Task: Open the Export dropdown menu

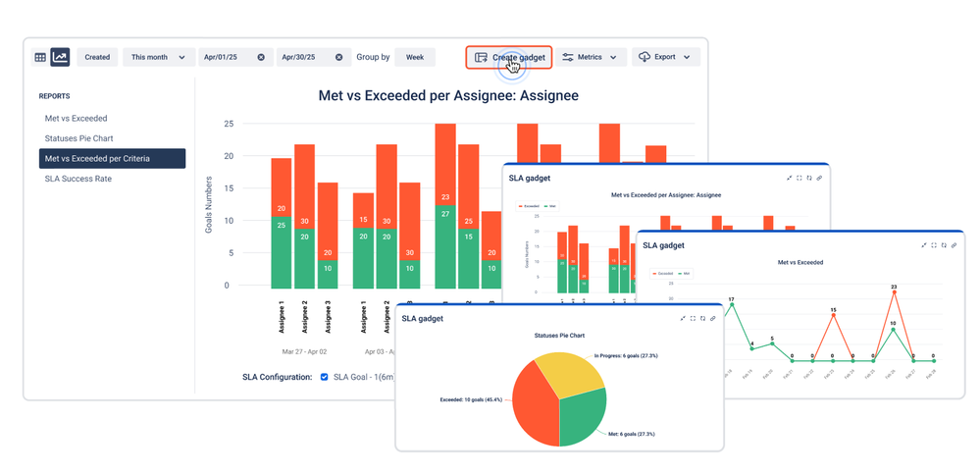Action: [666, 57]
